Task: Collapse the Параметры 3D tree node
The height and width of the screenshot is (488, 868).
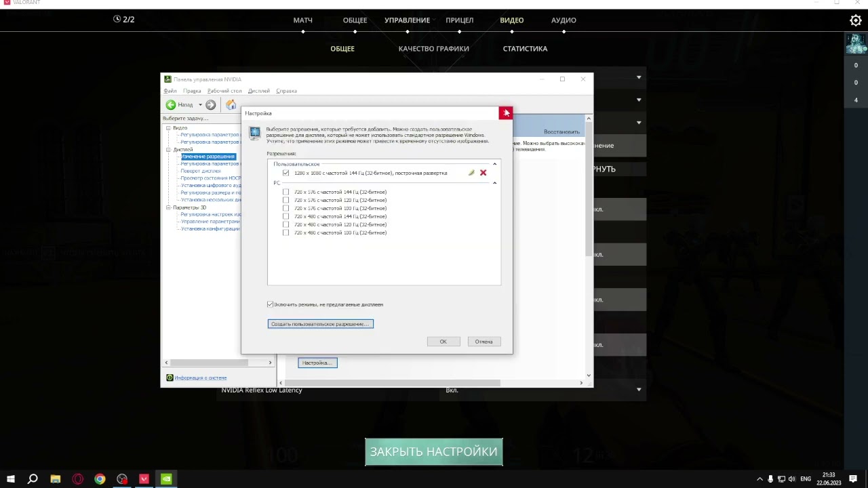Action: 168,207
